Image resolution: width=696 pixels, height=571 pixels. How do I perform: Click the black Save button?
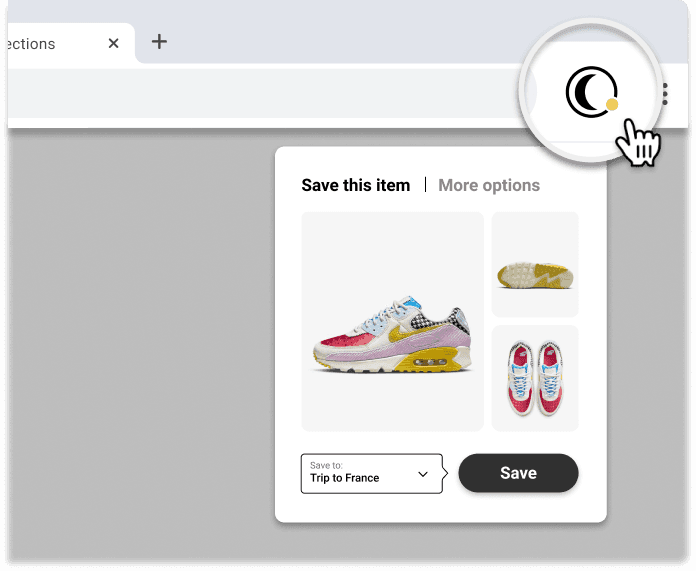click(x=518, y=473)
